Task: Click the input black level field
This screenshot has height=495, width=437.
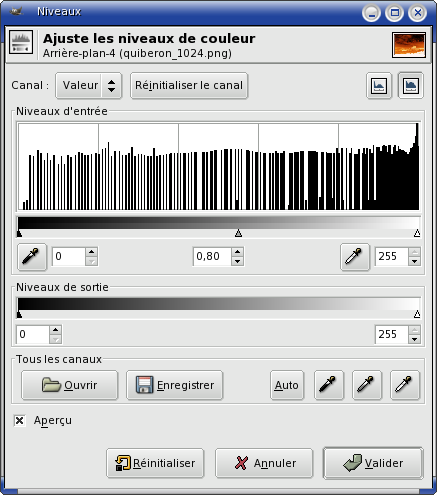Action: coord(69,256)
